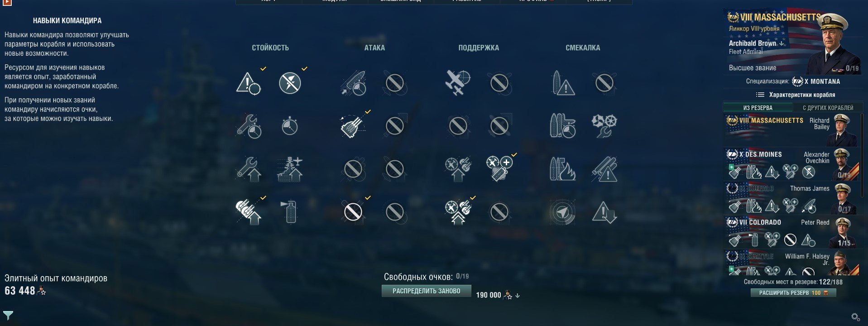This screenshot has height=326, width=868.
Task: Click the РАСШИРИТЬ РЕЗЕРВ button
Action: 793,293
